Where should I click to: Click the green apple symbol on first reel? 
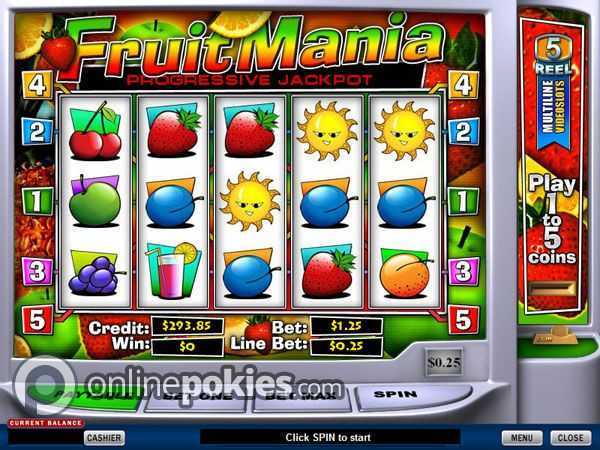click(95, 201)
